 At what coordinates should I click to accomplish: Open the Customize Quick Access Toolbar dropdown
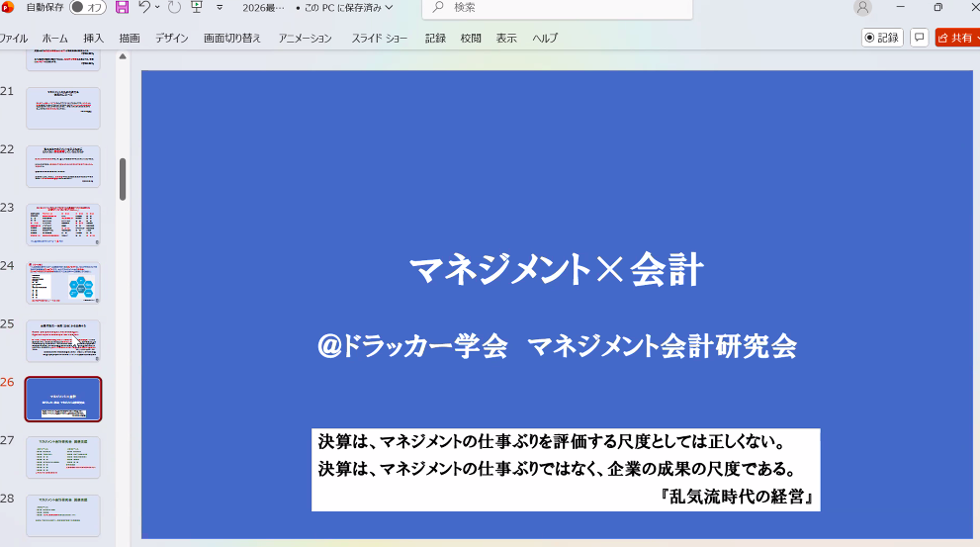[x=220, y=8]
